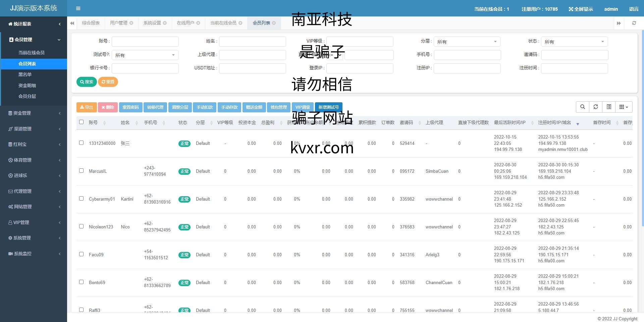This screenshot has width=644, height=322.
Task: Close the 用户管理 tab via its x icon
Action: (131, 23)
